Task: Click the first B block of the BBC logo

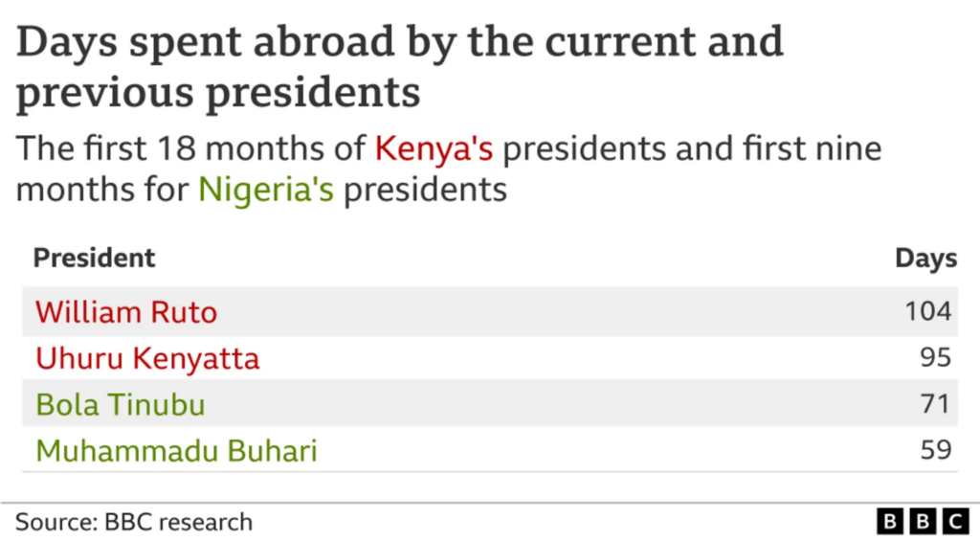Action: pos(890,522)
